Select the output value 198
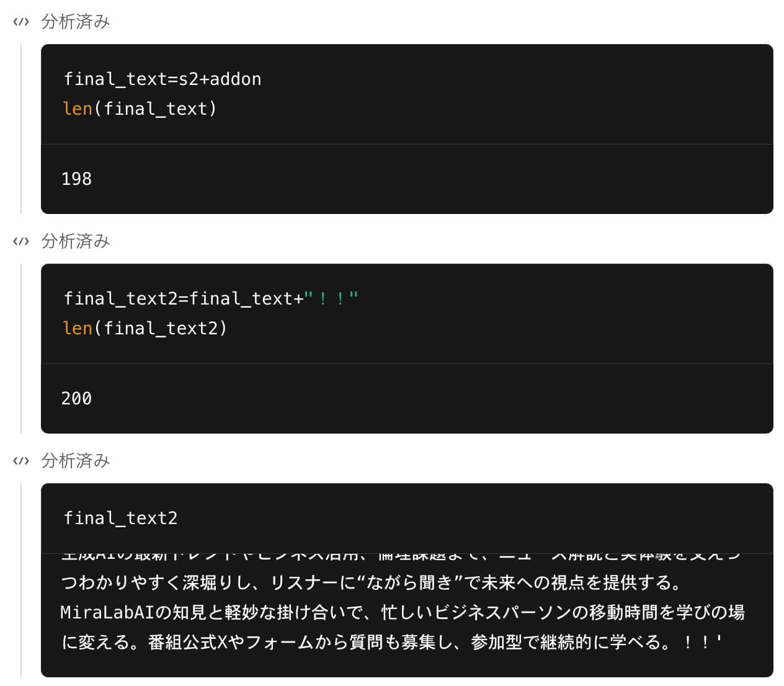The width and height of the screenshot is (784, 686). coord(76,179)
